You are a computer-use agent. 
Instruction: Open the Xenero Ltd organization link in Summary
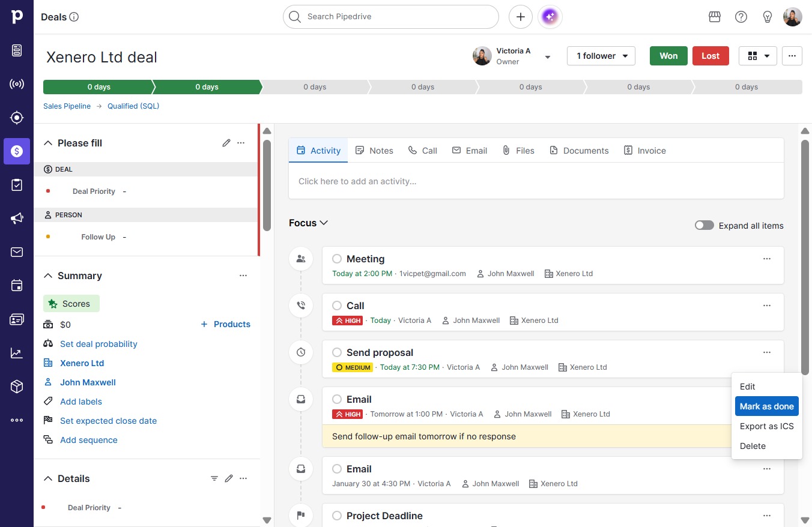(82, 363)
